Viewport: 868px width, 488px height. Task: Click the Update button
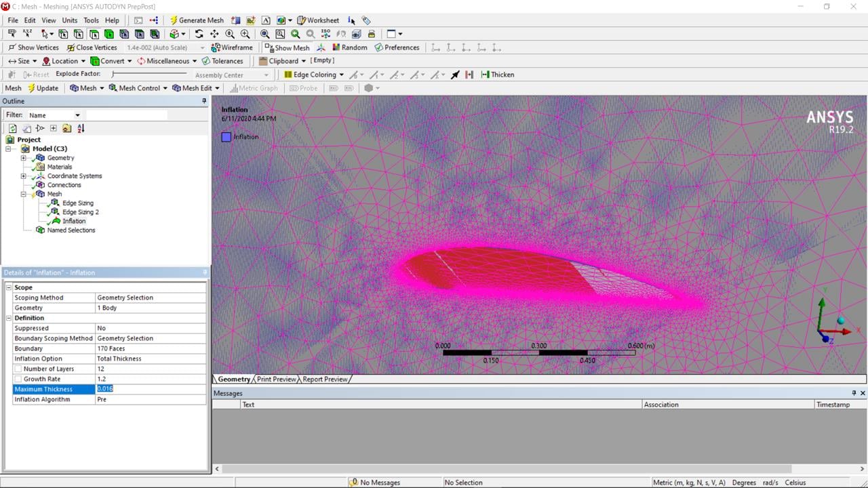42,88
